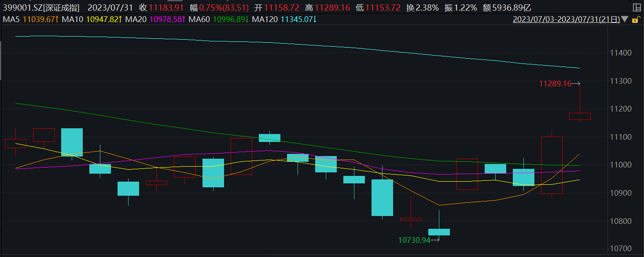Click the opening price 11158.72 value
The image size is (644, 257).
[x=282, y=7]
